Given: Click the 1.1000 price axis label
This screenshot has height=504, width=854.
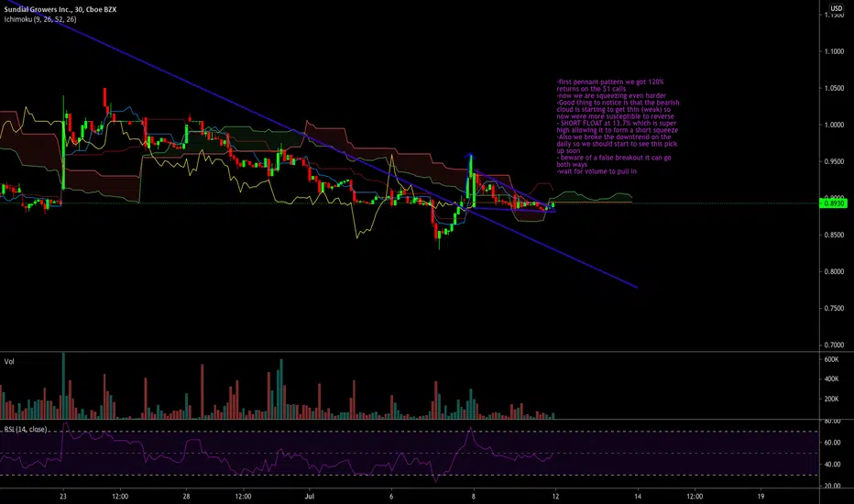Looking at the screenshot, I should pos(834,51).
